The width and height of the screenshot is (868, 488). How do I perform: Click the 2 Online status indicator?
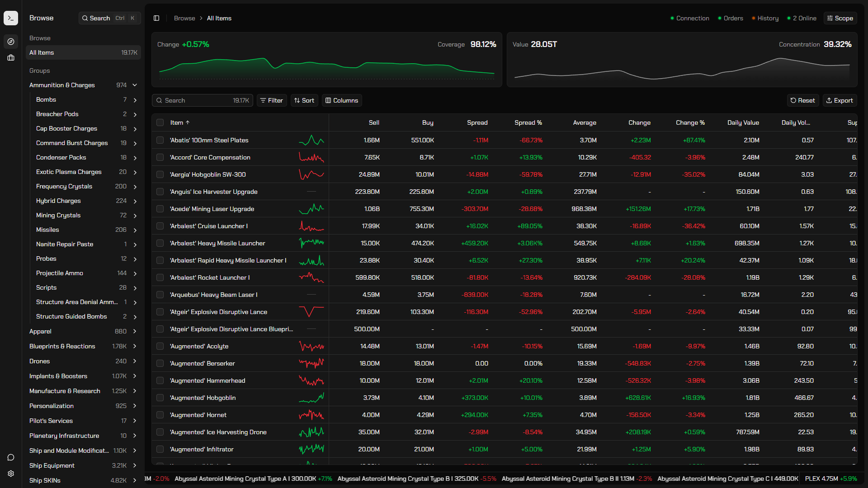(802, 18)
